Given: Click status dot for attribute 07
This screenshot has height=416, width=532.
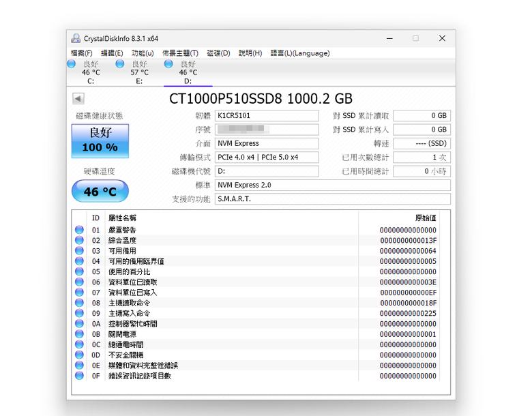Looking at the screenshot, I should point(79,292).
